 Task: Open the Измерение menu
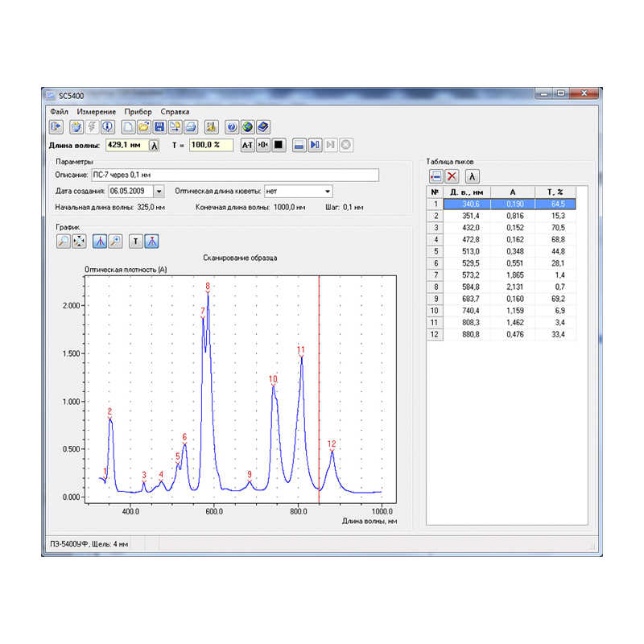pos(97,111)
